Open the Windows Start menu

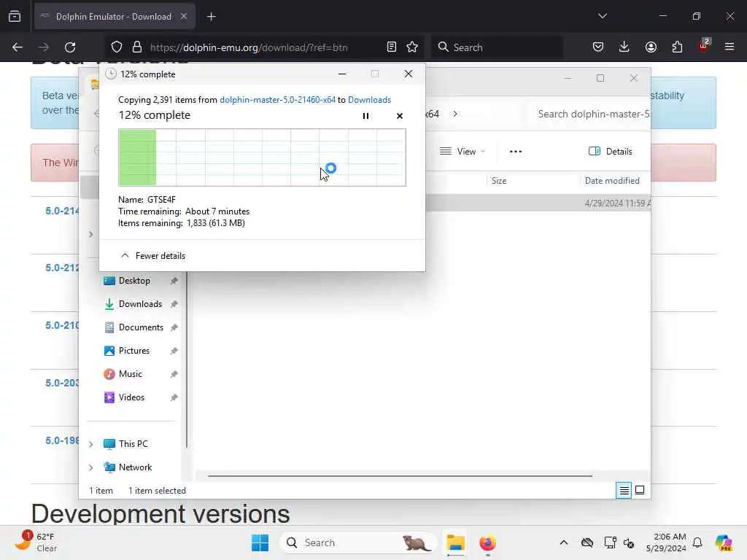(260, 542)
